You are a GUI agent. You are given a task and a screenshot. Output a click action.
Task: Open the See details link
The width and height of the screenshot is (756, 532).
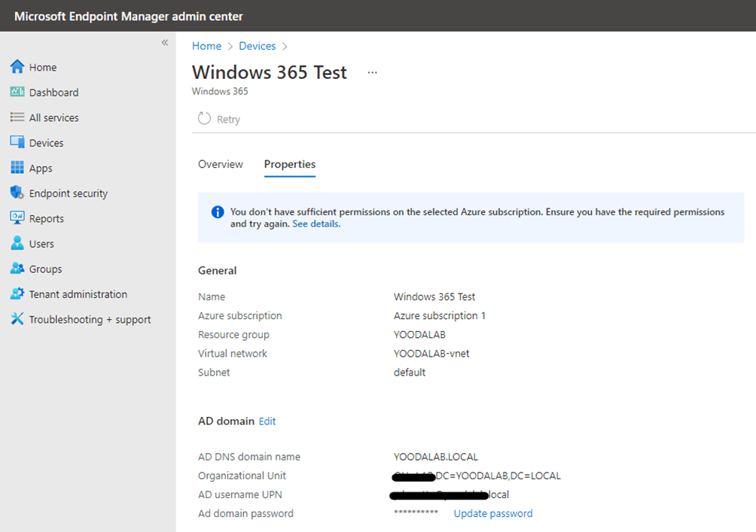316,223
